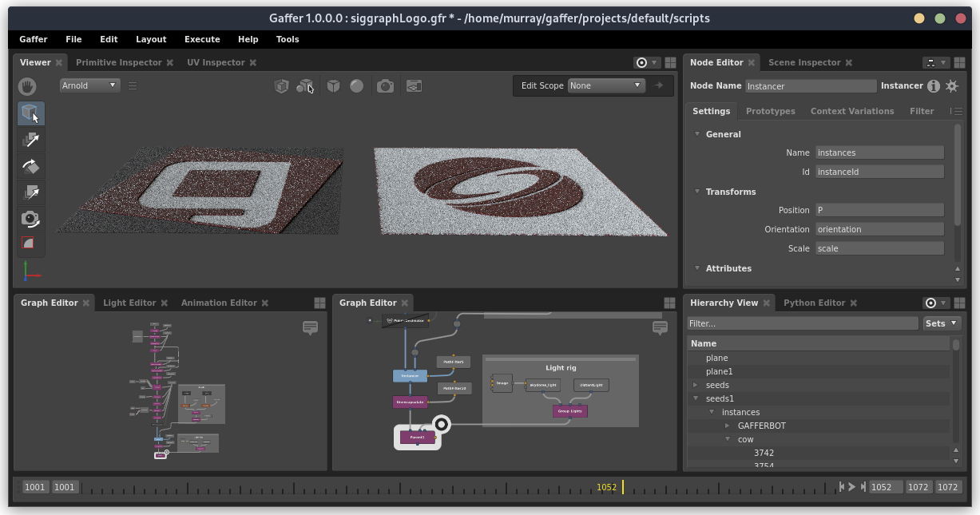Expand the seeds tree item
The height and width of the screenshot is (515, 980).
point(696,385)
